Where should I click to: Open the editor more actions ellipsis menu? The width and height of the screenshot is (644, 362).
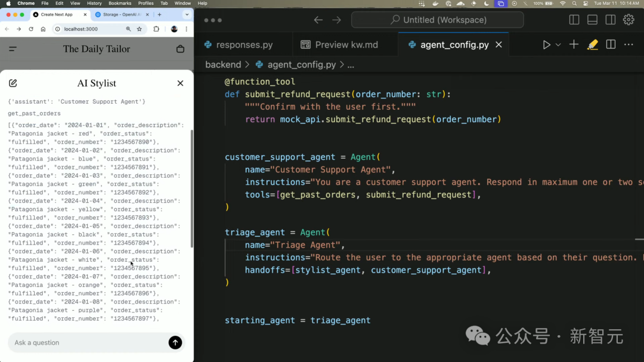click(x=628, y=44)
